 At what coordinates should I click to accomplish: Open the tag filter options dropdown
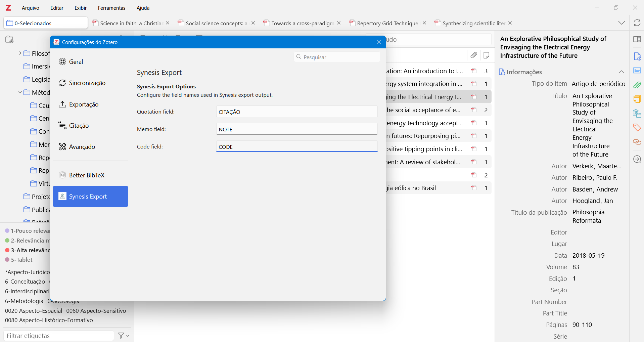[x=124, y=336]
